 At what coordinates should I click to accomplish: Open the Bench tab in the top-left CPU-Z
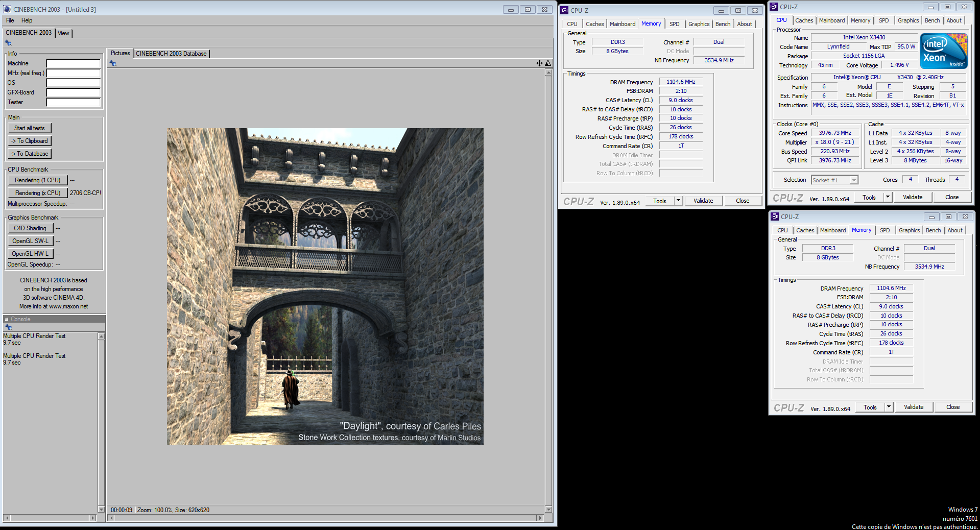coord(723,24)
